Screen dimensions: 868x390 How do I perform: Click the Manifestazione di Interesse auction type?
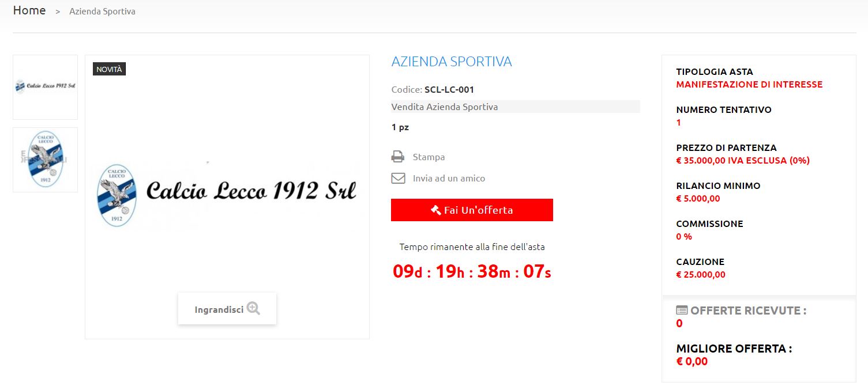point(749,85)
